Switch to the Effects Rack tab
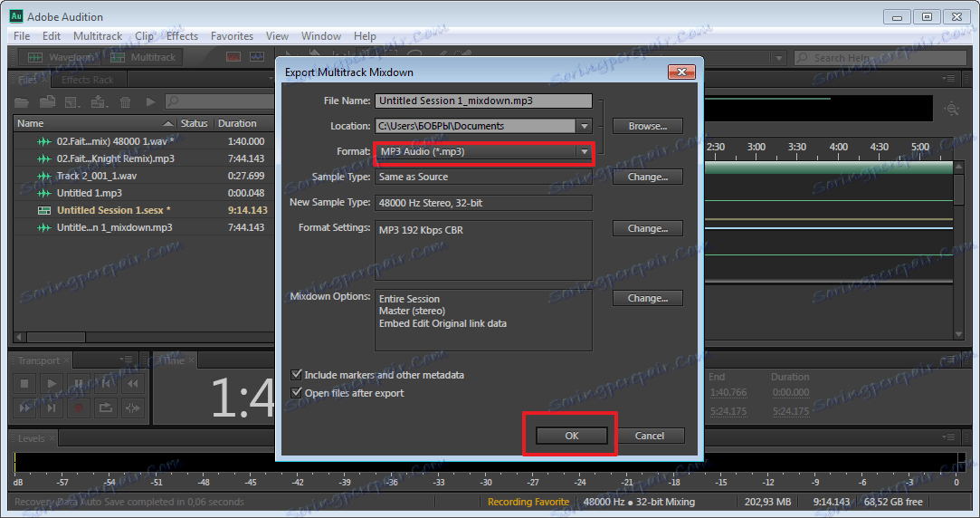980x518 pixels. (87, 80)
